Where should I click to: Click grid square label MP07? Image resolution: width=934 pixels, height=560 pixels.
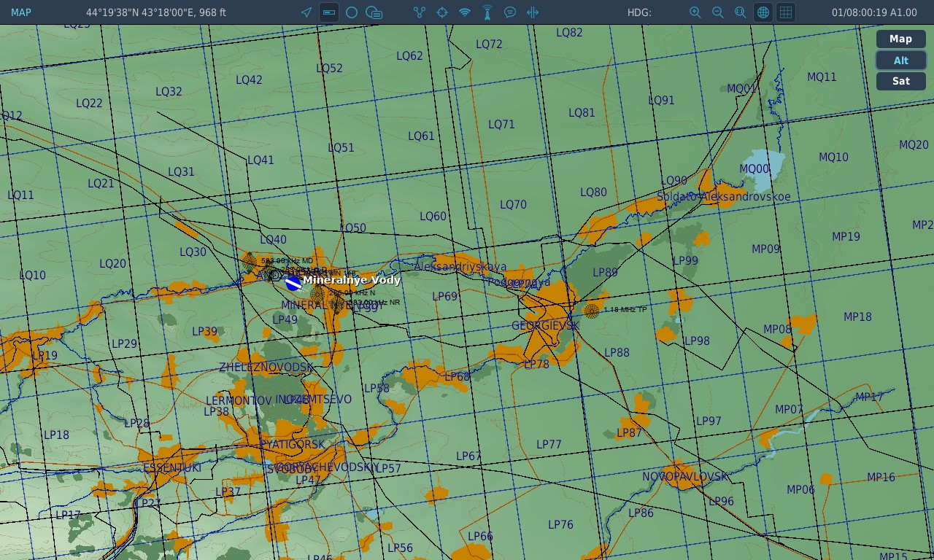(x=789, y=410)
